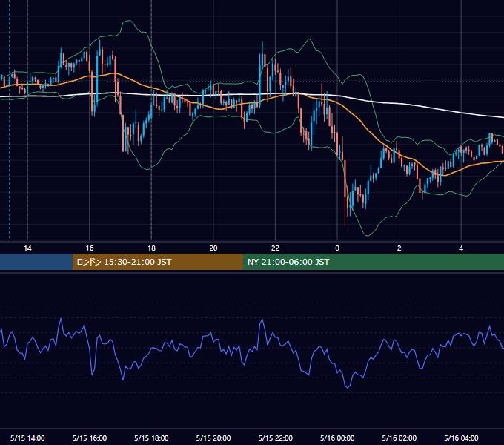This screenshot has height=445, width=504.
Task: Click the 22 hour tick label
Action: pyautogui.click(x=275, y=248)
